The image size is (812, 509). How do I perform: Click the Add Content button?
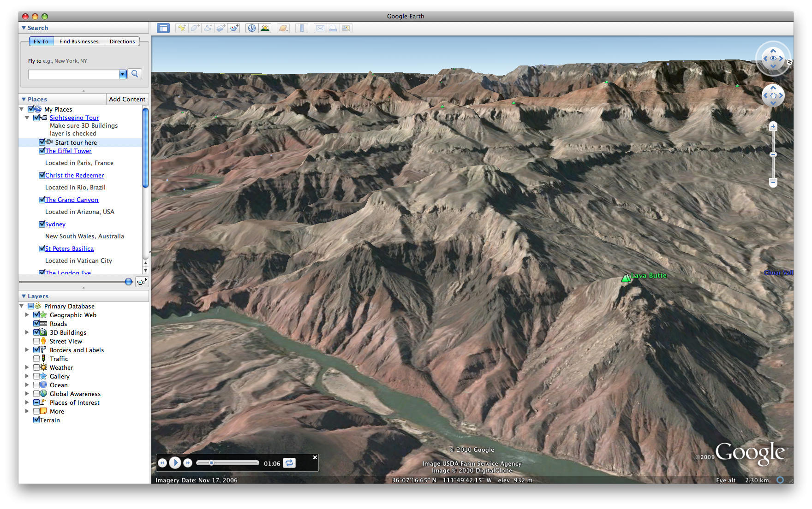(x=127, y=99)
